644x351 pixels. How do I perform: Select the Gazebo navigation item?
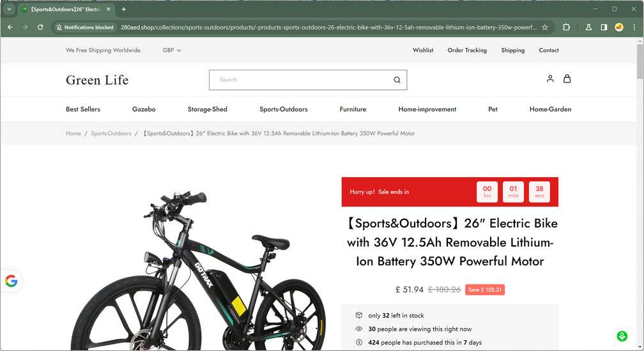point(144,109)
